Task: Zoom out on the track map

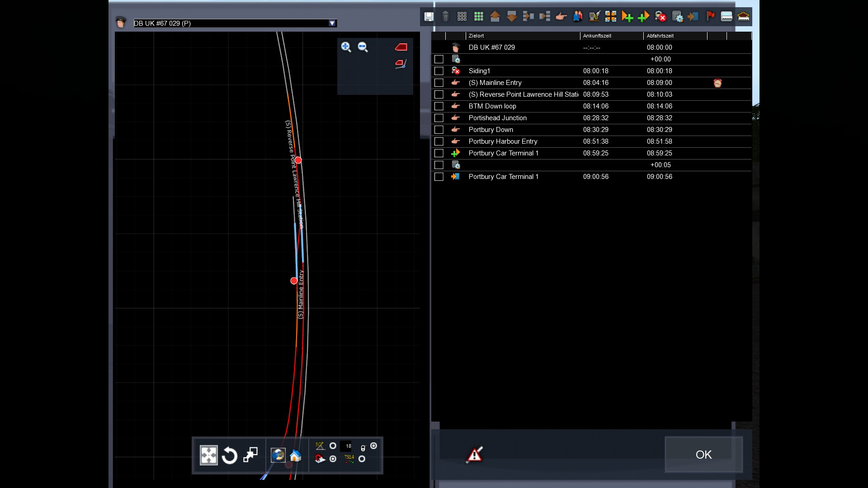Action: click(x=363, y=47)
